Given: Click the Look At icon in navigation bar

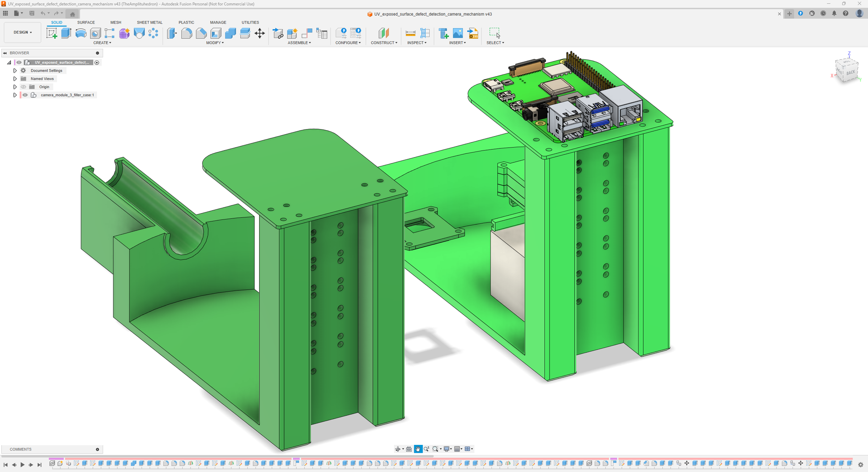Looking at the screenshot, I should click(409, 449).
